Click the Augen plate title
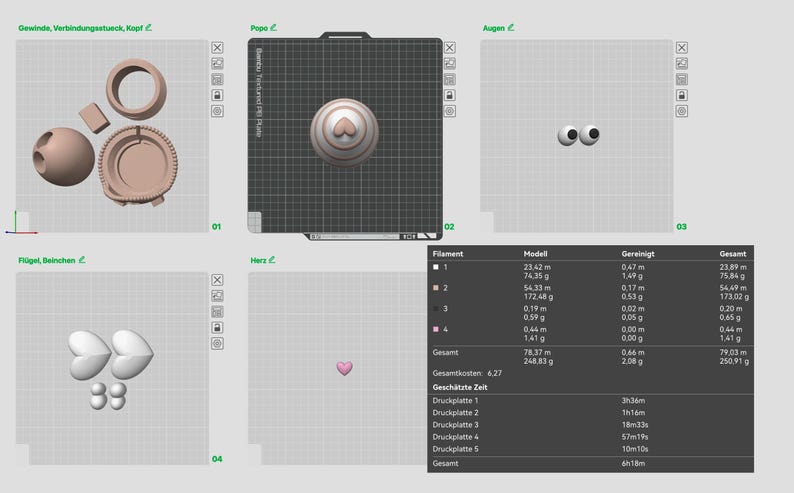The width and height of the screenshot is (794, 493). 494,28
